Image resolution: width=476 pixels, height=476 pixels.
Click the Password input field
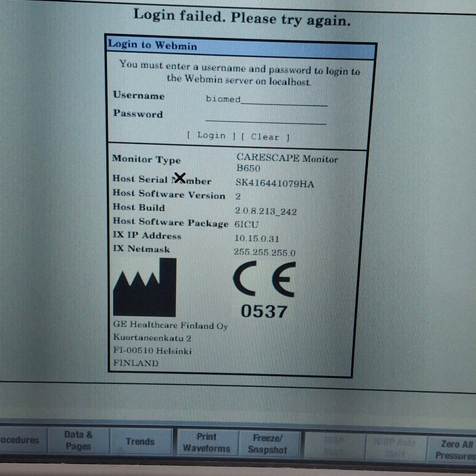265,118
